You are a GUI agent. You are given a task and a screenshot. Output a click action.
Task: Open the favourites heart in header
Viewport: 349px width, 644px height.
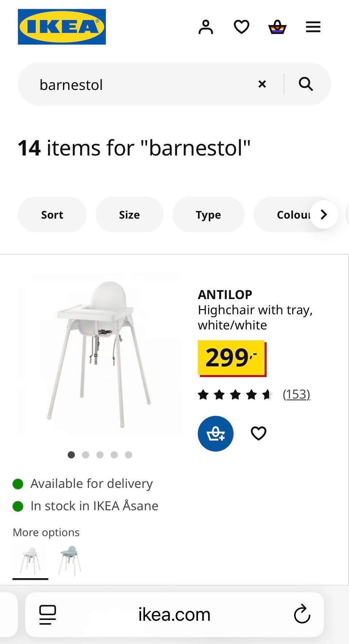[241, 27]
